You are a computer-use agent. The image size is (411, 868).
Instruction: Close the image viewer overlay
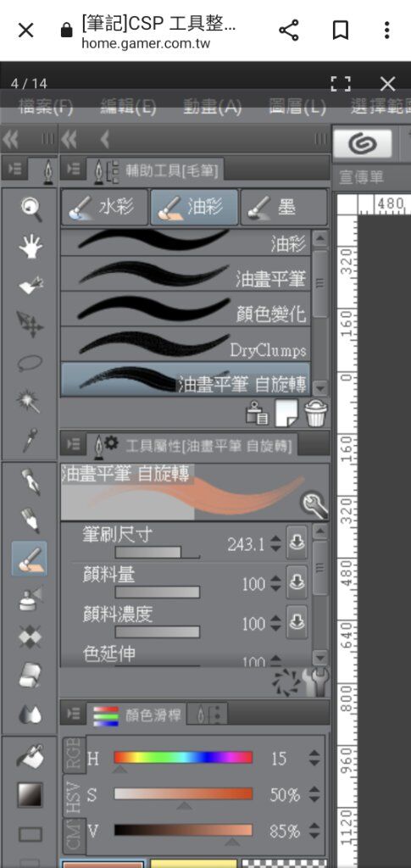pos(388,84)
